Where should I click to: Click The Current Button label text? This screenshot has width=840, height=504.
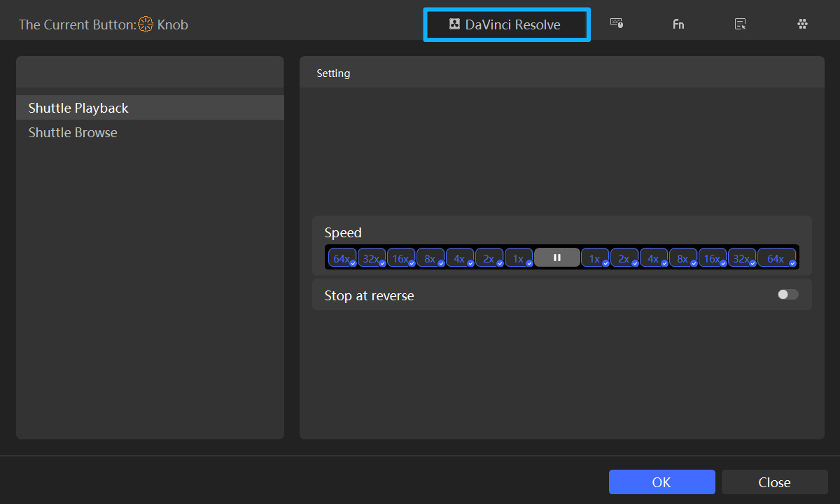coord(77,24)
